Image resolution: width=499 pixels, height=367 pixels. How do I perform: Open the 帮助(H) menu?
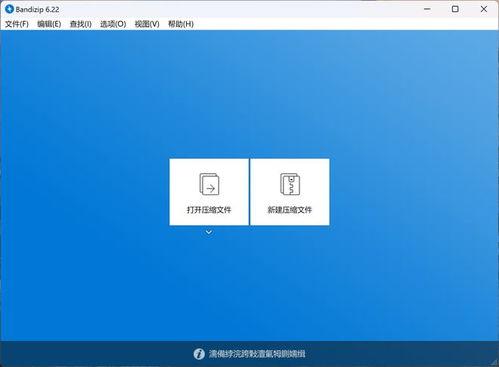[181, 24]
